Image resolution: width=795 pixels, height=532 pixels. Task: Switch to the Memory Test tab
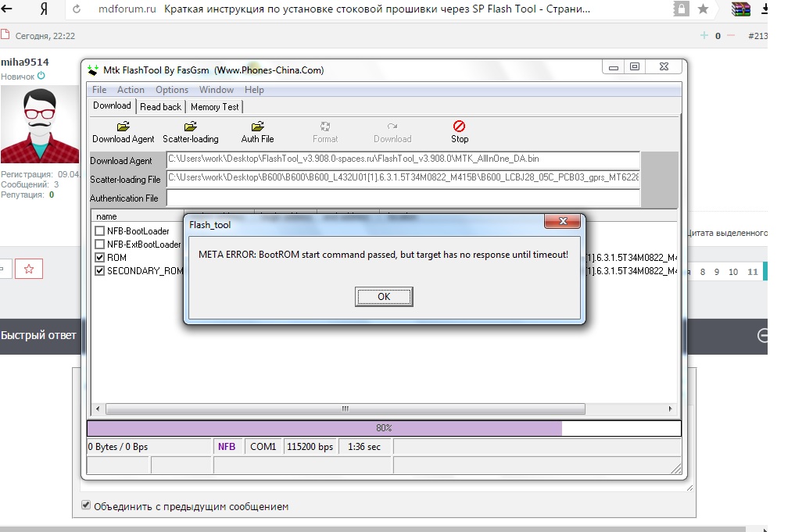click(x=215, y=107)
